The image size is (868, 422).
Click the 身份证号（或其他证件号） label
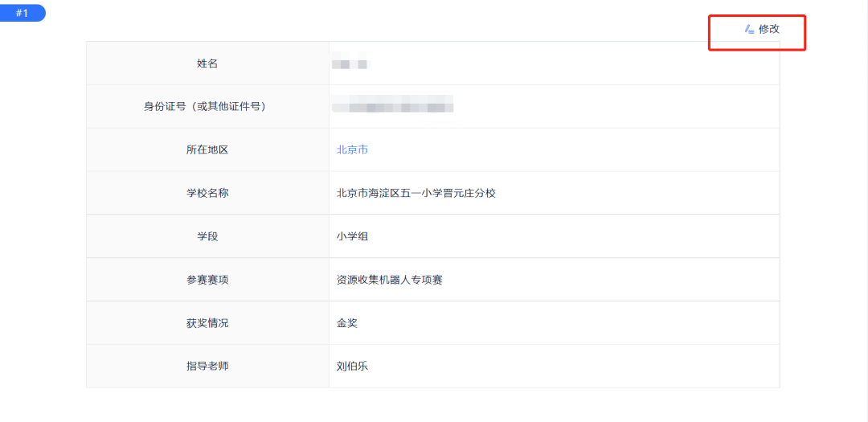pyautogui.click(x=207, y=107)
